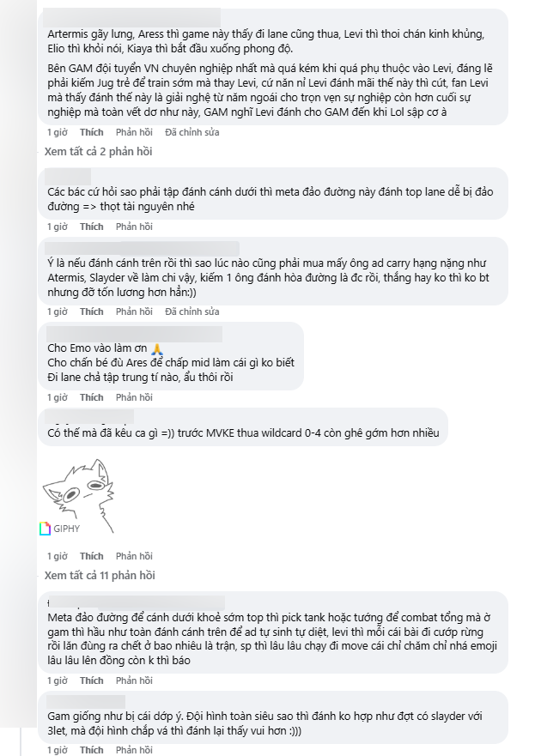
Task: Click Thích under the fox GIF comment
Action: coord(91,556)
